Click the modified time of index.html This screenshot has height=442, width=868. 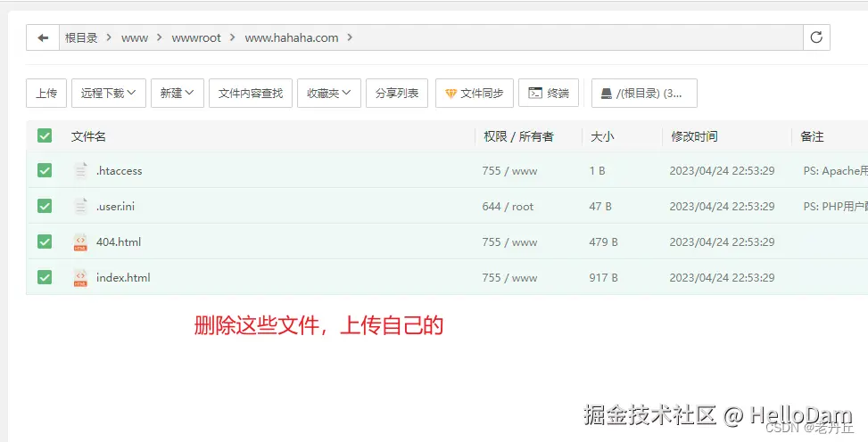click(722, 278)
